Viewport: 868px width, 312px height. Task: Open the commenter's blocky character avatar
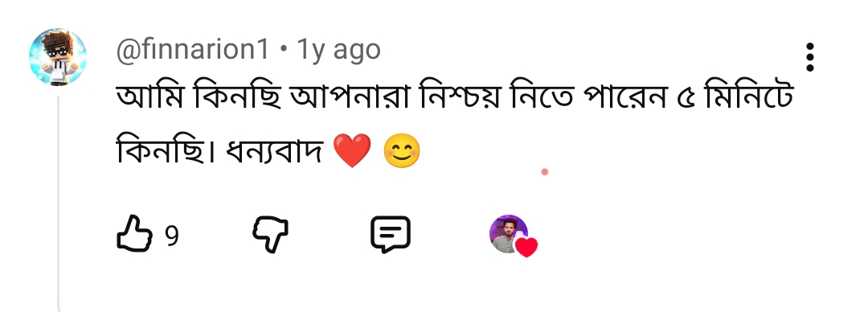(x=58, y=57)
